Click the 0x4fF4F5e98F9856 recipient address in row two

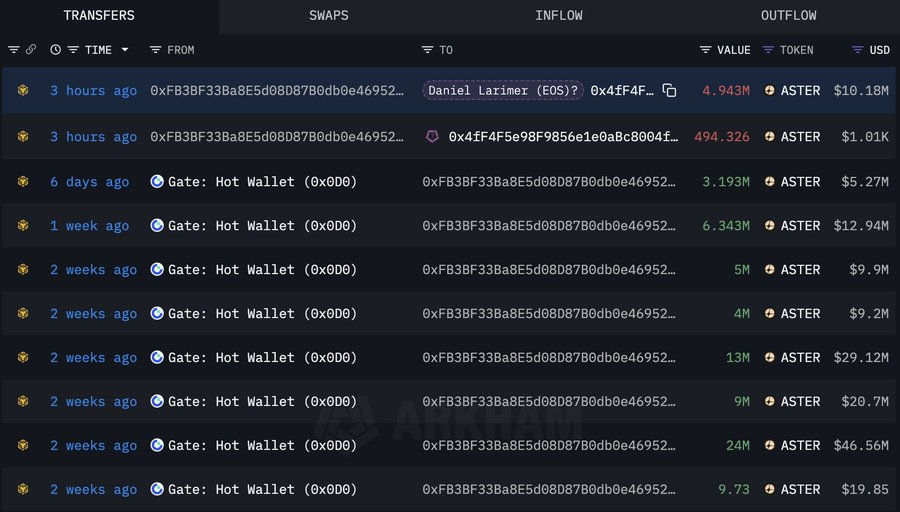(563, 137)
